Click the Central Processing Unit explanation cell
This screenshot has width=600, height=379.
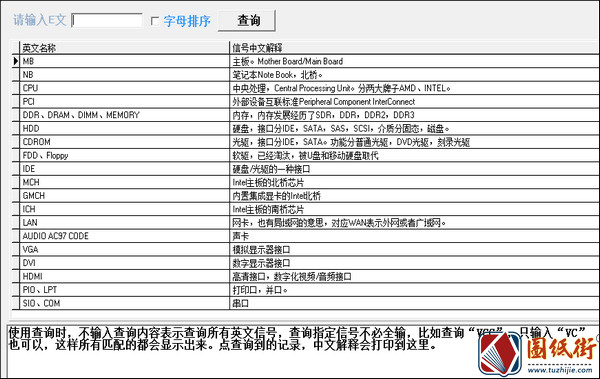point(414,88)
